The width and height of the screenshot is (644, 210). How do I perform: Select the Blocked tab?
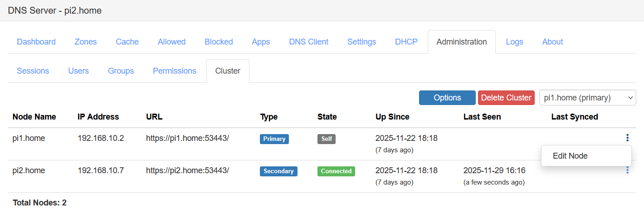coord(219,42)
